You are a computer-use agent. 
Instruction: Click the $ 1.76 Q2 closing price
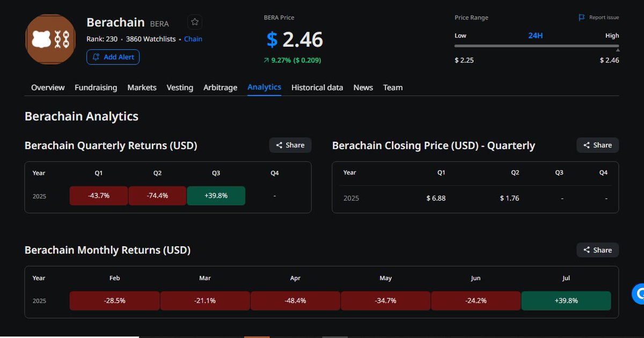pyautogui.click(x=509, y=198)
